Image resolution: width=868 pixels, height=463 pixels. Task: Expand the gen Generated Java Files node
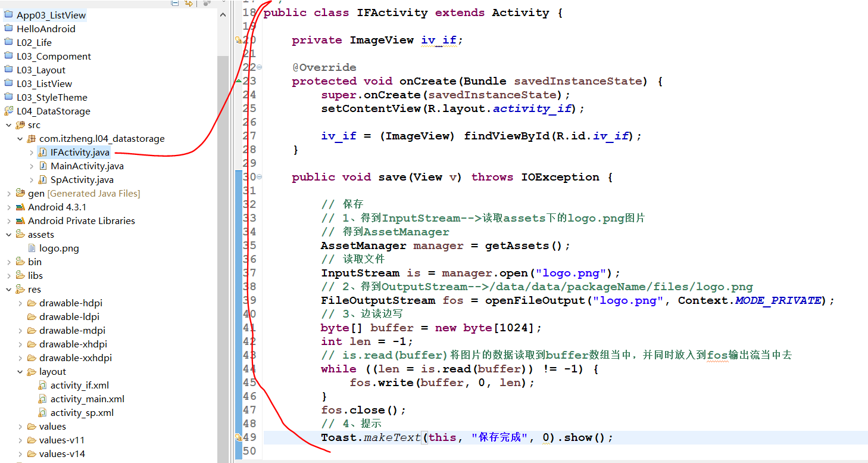[8, 194]
